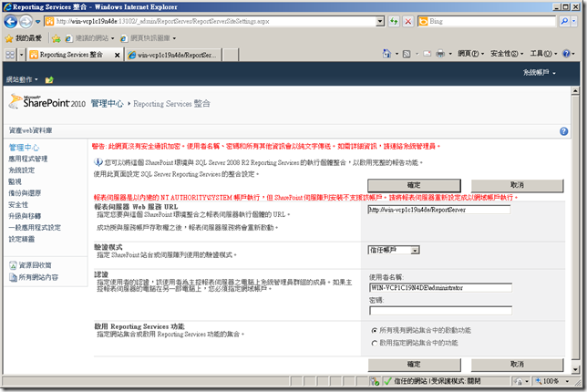Click the SharePoint page help icon
587x392 pixels.
coord(564,131)
